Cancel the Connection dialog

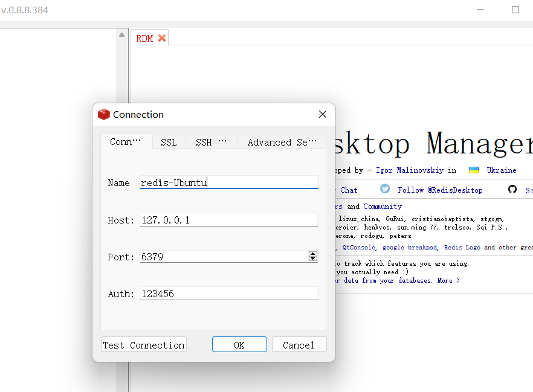tap(299, 345)
